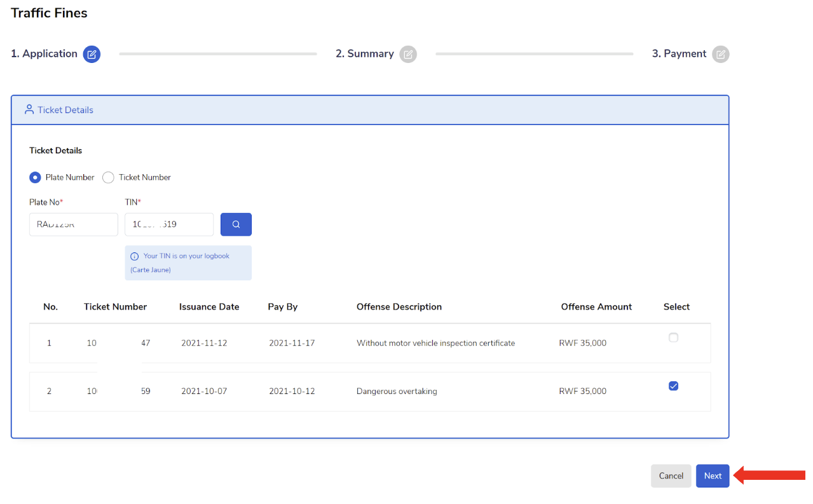Image resolution: width=813 pixels, height=504 pixels.
Task: Click the pay by date 2021-10-12
Action: point(292,392)
